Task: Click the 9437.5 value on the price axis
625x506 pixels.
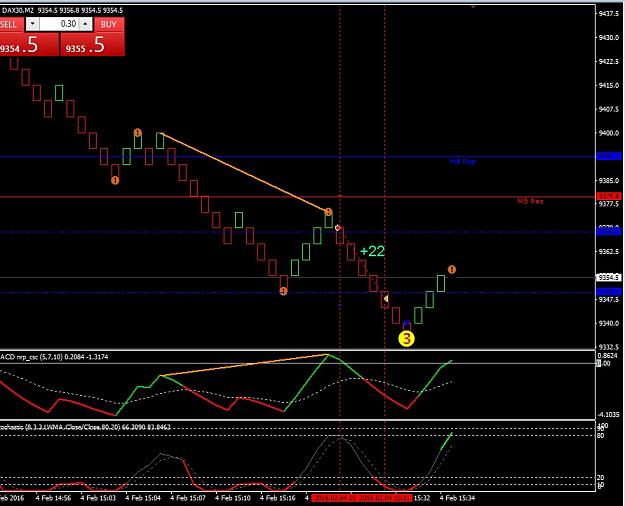Action: pos(609,14)
